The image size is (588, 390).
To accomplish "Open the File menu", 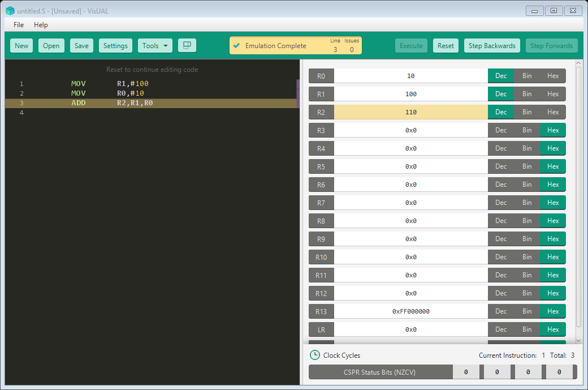I will pos(18,25).
